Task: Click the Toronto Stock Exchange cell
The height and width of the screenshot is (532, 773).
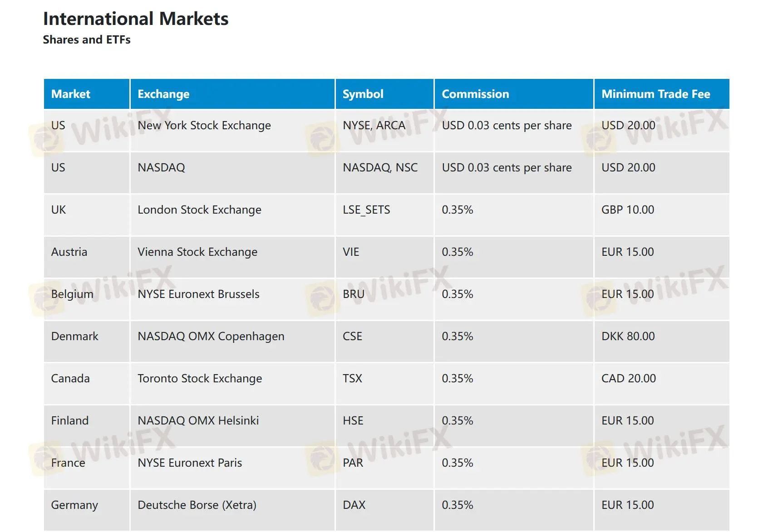Action: click(x=200, y=379)
